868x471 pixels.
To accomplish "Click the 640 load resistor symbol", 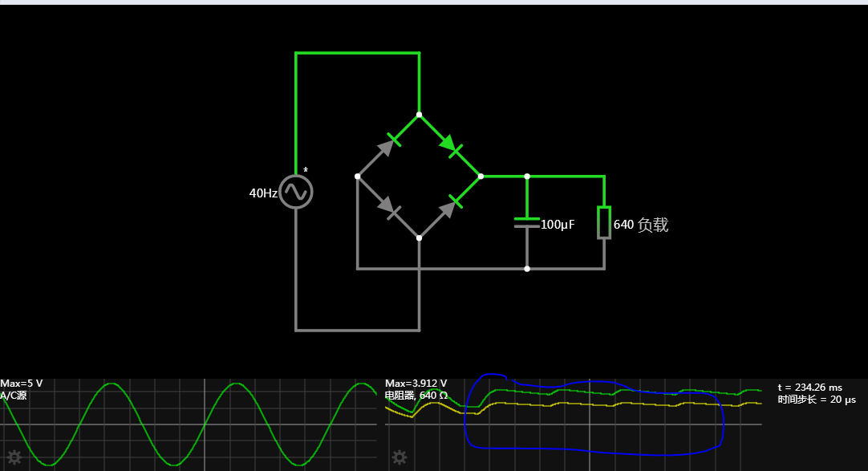I will click(603, 222).
